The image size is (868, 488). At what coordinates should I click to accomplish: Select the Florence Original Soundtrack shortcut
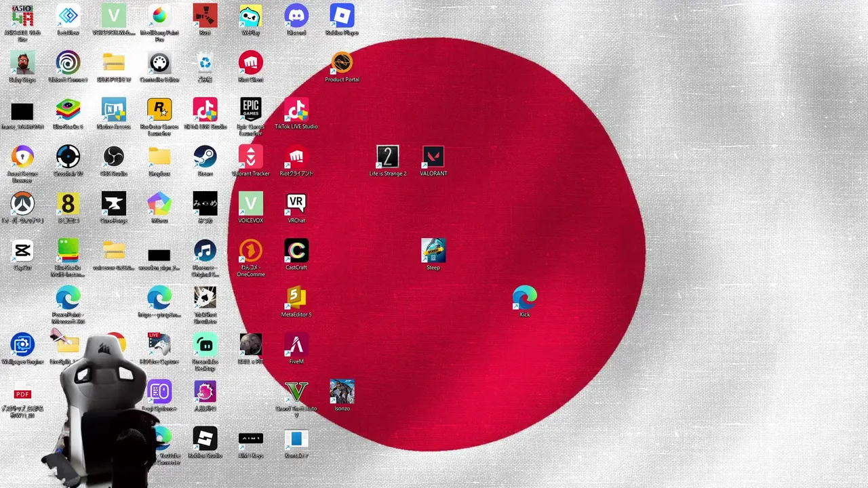click(205, 251)
